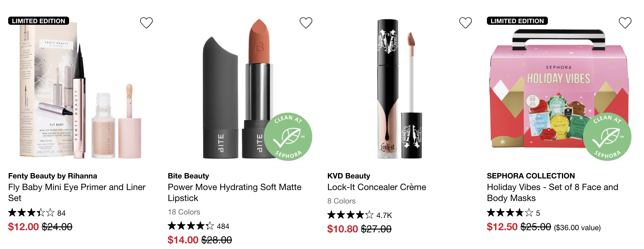The width and height of the screenshot is (644, 249).
Task: Click heart icon for Holiday Vibes set
Action: pos(625,23)
